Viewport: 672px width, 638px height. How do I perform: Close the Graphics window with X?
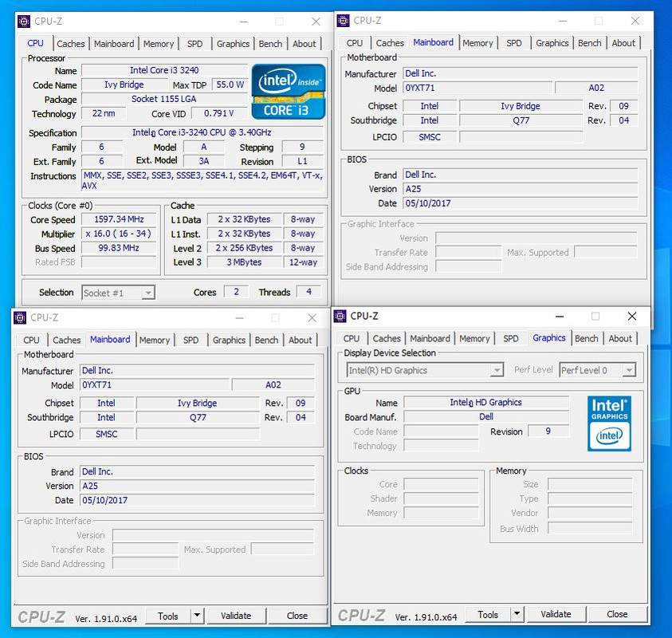coord(631,316)
